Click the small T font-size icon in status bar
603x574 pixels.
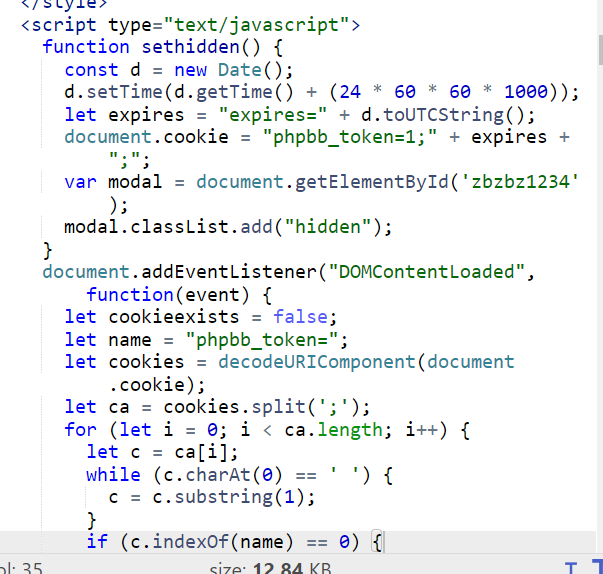(x=571, y=568)
